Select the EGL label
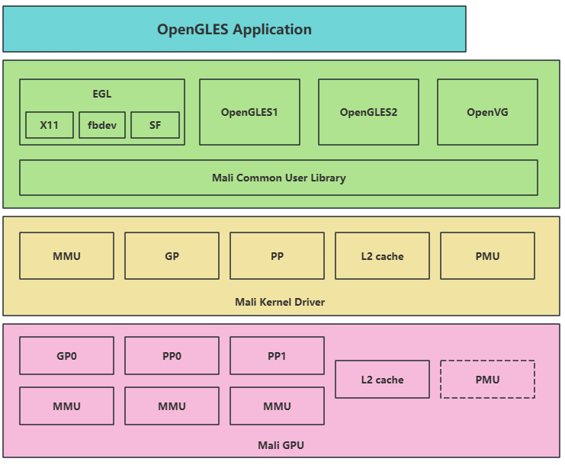565x465 pixels. pos(102,94)
